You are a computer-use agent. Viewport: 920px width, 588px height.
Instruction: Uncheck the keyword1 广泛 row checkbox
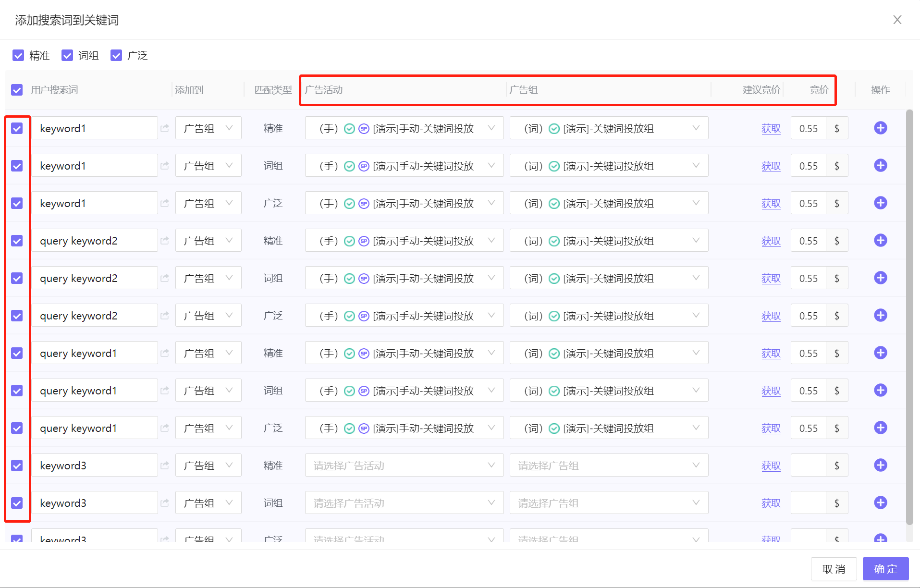tap(17, 203)
